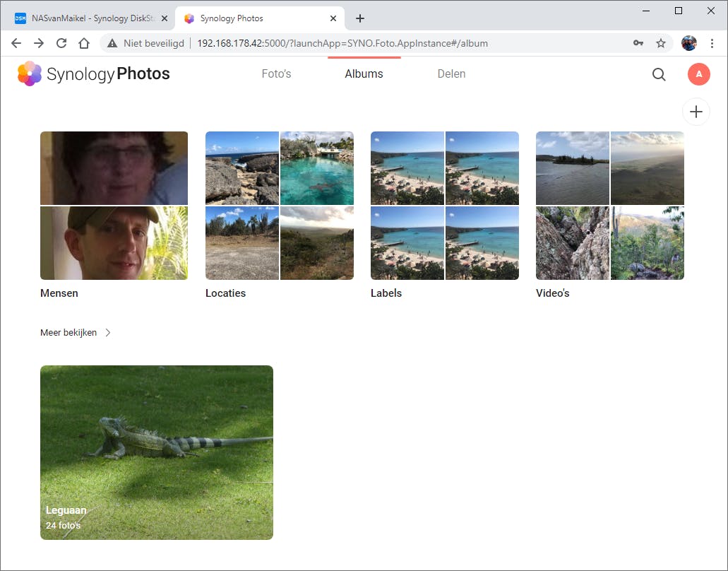This screenshot has height=571, width=728.
Task: Open the Locaties album
Action: click(x=279, y=206)
